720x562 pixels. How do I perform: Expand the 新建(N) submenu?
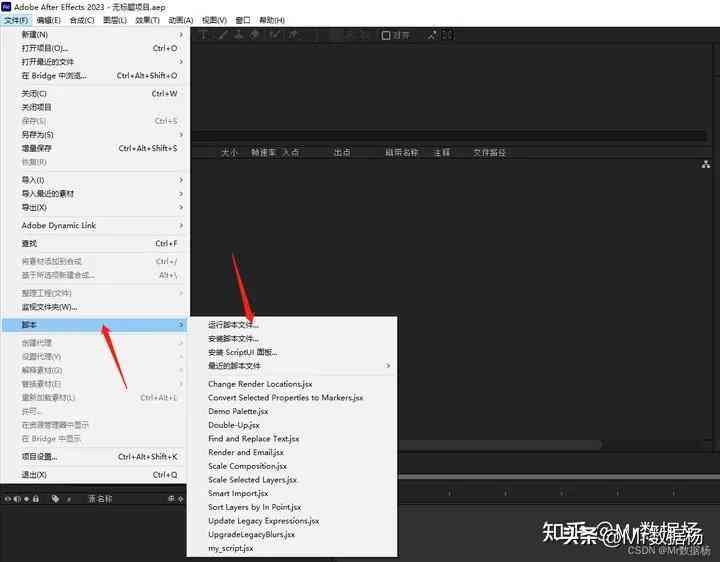point(95,34)
